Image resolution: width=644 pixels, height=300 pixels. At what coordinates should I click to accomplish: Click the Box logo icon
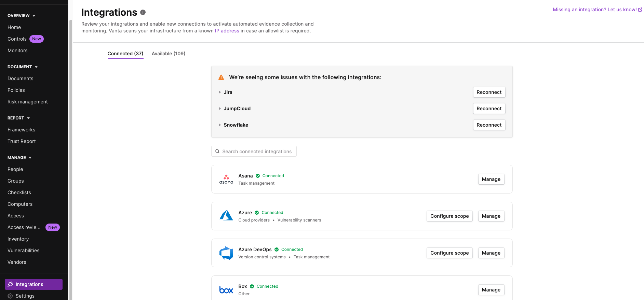point(226,290)
